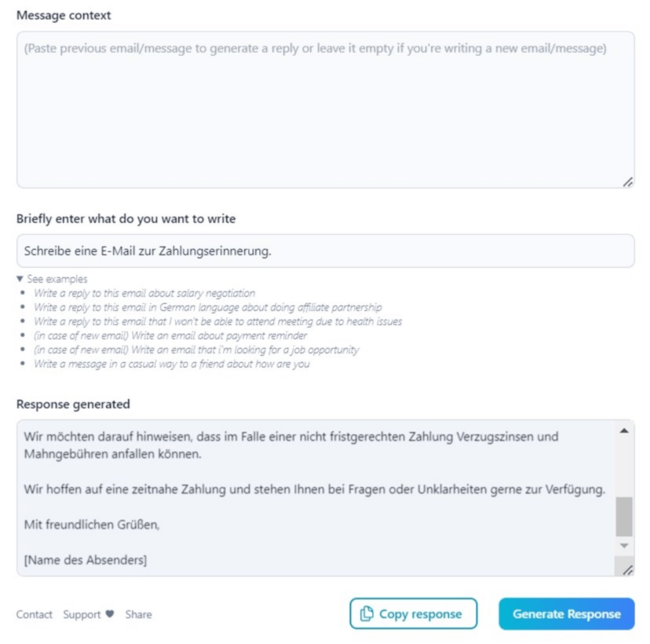This screenshot has width=650, height=644.
Task: Open the Support link
Action: (x=82, y=614)
